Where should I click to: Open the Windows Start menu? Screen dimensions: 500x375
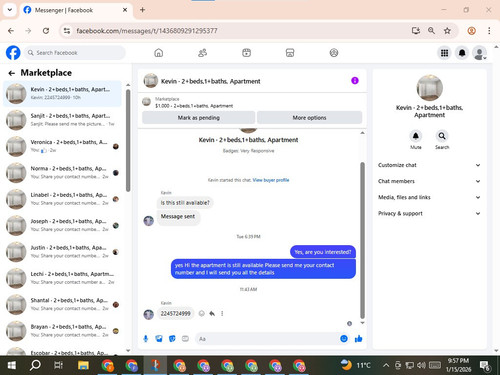pyautogui.click(x=12, y=365)
